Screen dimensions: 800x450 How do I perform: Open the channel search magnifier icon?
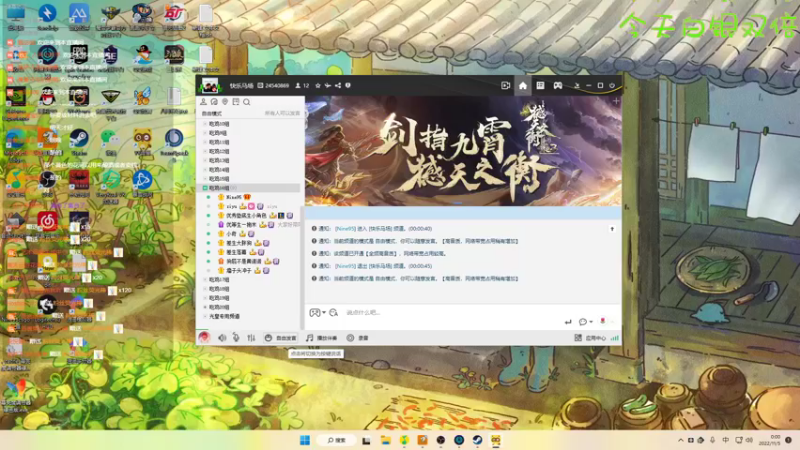tap(247, 102)
